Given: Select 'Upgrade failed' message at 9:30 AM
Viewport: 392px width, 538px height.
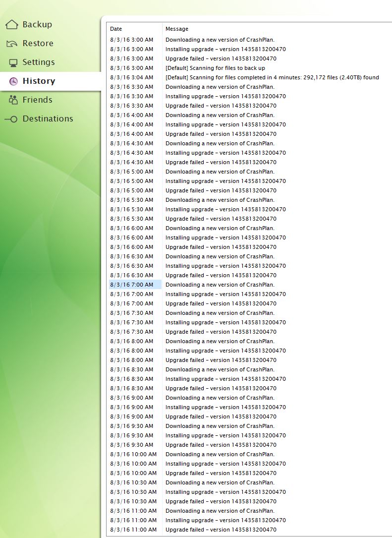Looking at the screenshot, I should (x=221, y=445).
